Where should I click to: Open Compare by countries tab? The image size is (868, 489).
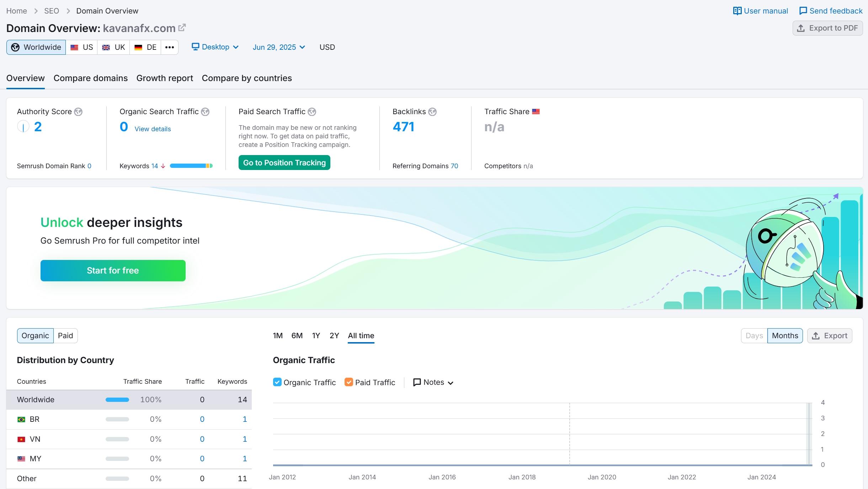[247, 78]
